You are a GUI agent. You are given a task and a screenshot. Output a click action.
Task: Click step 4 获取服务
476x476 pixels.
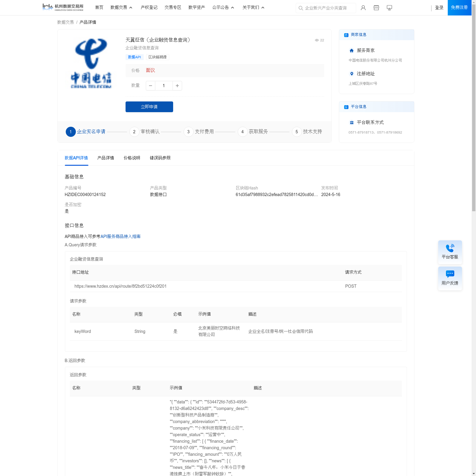point(253,132)
